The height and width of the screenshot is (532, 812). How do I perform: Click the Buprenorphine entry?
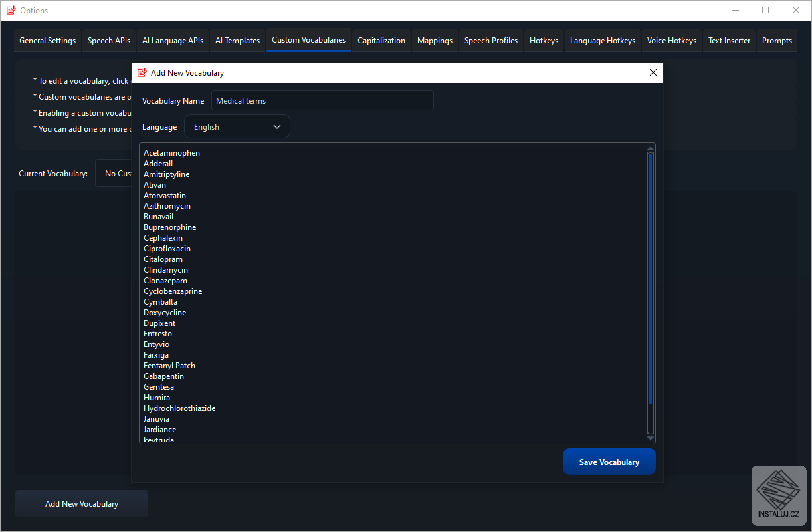point(169,227)
